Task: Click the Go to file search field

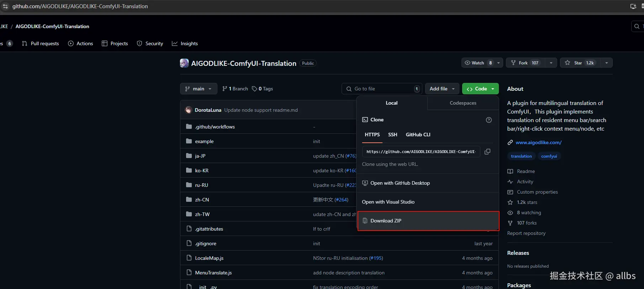Action: (382, 89)
